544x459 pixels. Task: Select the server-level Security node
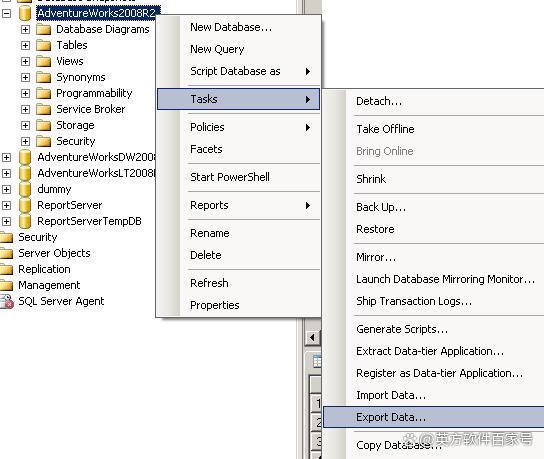pyautogui.click(x=37, y=237)
